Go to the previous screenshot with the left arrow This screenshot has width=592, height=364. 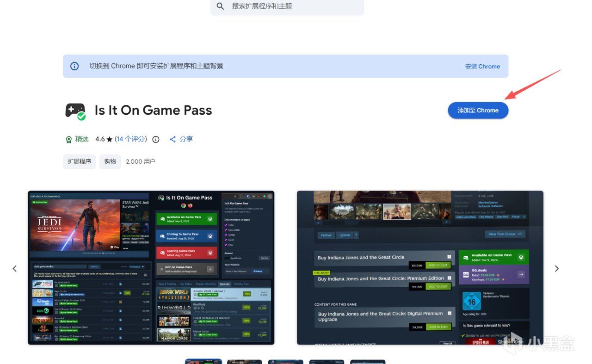[14, 268]
